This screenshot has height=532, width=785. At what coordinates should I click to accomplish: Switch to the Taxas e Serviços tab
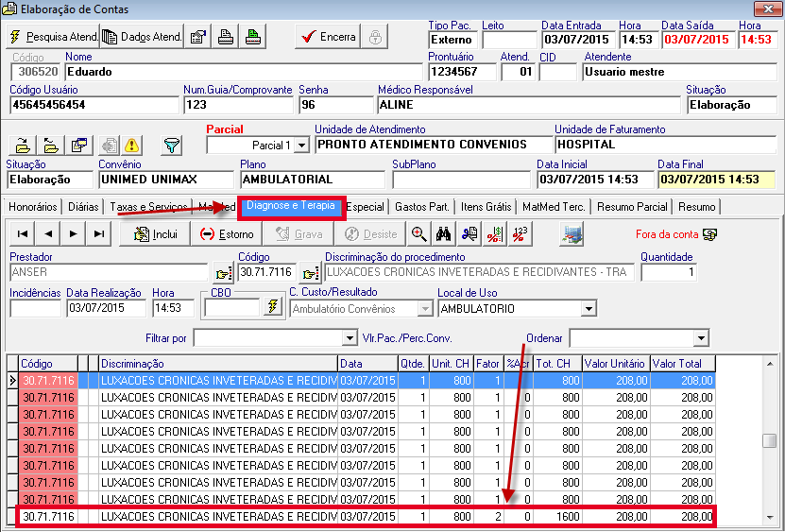tap(148, 206)
